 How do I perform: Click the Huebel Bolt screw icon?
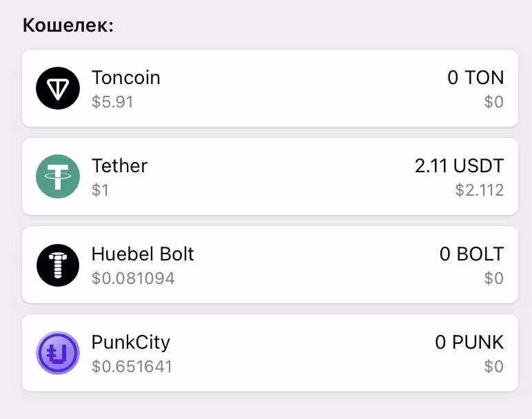pyautogui.click(x=58, y=265)
